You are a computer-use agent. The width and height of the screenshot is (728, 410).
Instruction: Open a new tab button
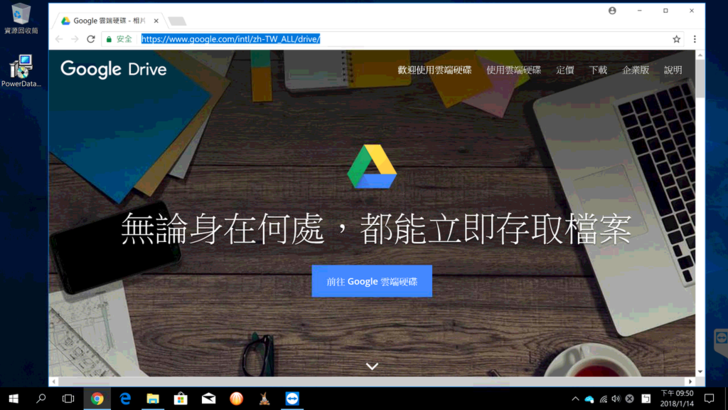tap(177, 21)
